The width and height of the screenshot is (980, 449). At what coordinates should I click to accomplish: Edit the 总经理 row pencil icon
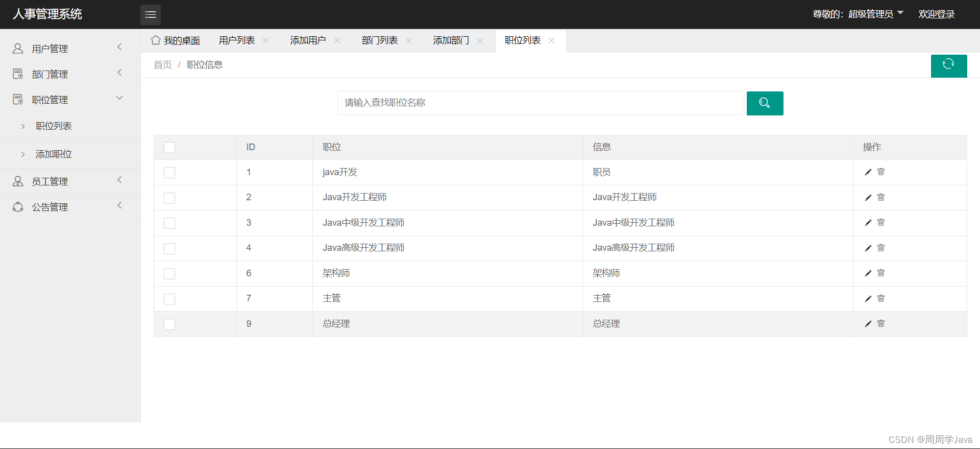tap(868, 324)
